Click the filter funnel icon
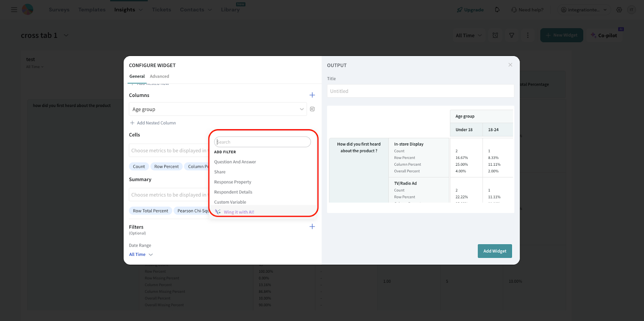 click(512, 35)
